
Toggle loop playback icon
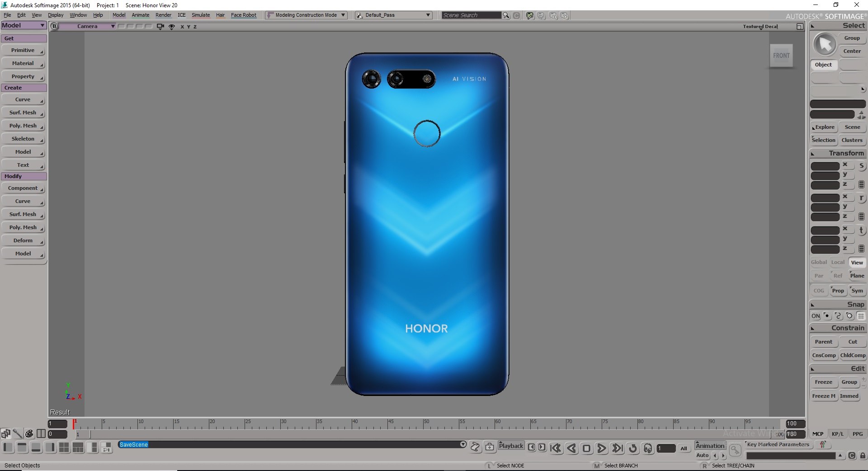coord(633,448)
